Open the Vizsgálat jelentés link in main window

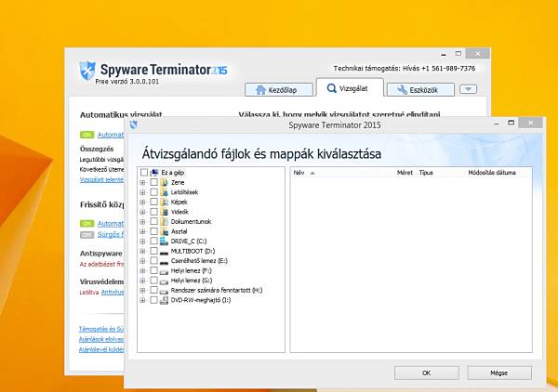[x=101, y=180]
